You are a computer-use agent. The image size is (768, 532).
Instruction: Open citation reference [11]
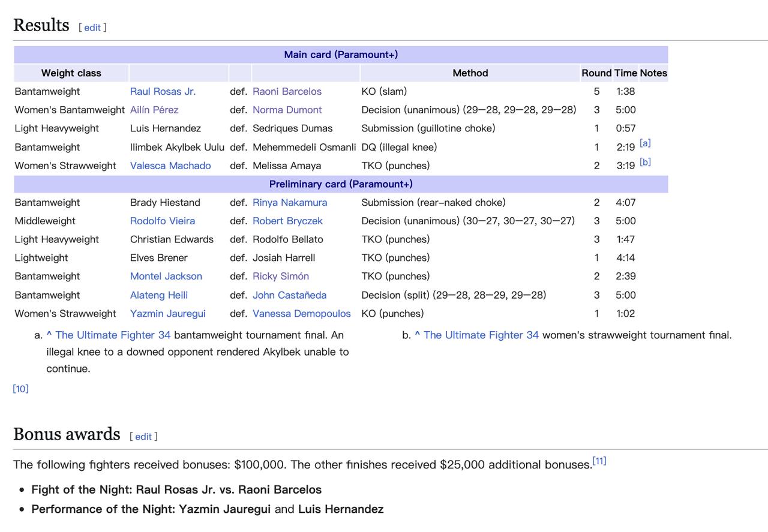(x=599, y=461)
